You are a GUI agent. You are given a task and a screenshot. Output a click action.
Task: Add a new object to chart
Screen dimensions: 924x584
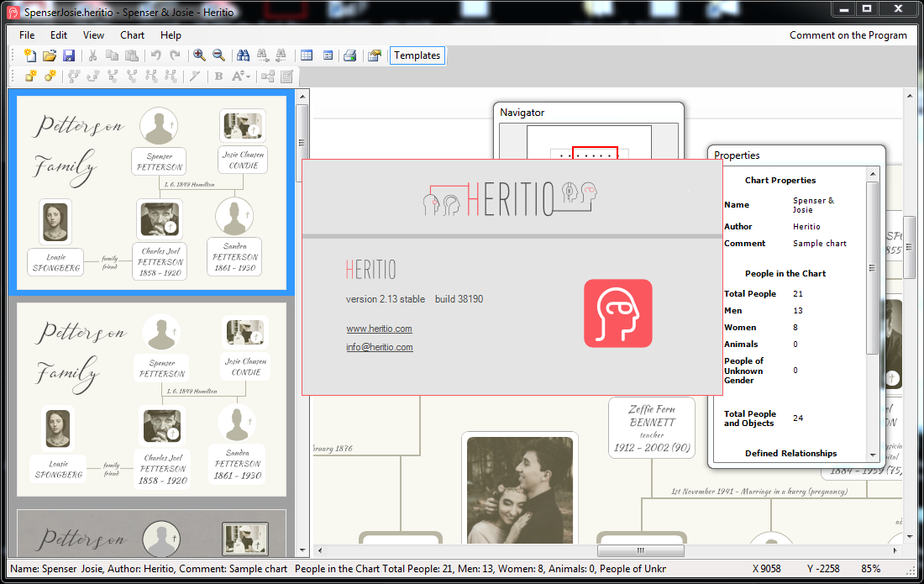click(x=50, y=76)
